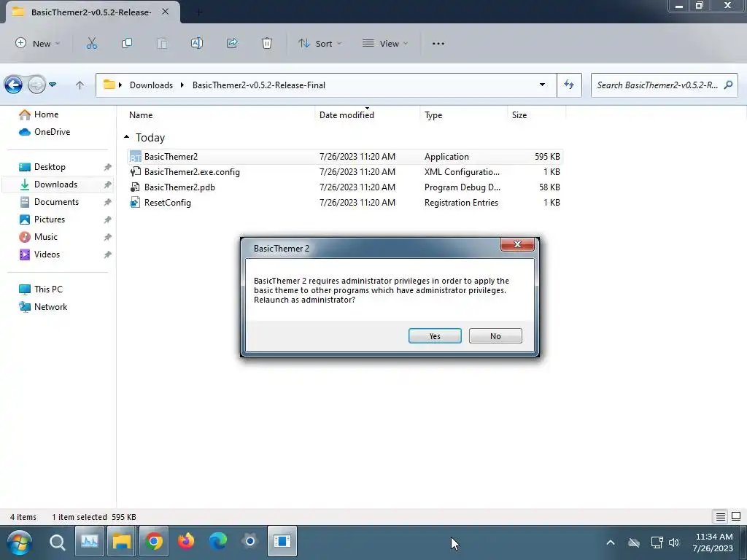Open the three-dots See more menu
Image resolution: width=747 pixels, height=560 pixels.
438,43
